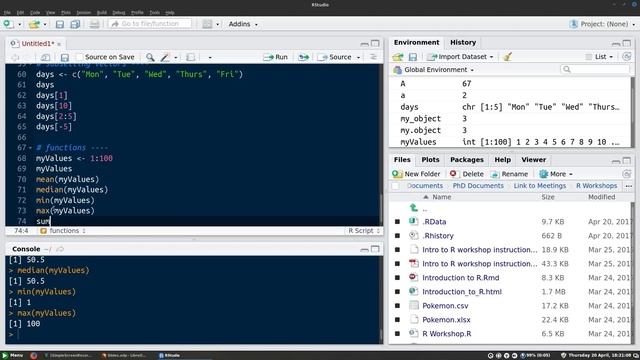Screen dimensions: 640x360
Task: Switch to the Plots tab
Action: [x=430, y=160]
